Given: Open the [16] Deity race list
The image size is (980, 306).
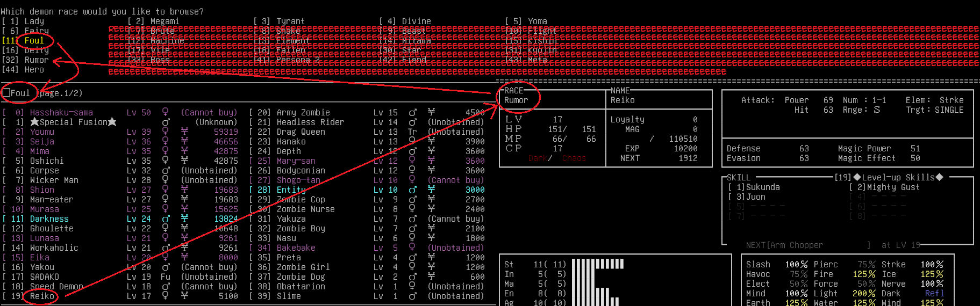Looking at the screenshot, I should 25,50.
